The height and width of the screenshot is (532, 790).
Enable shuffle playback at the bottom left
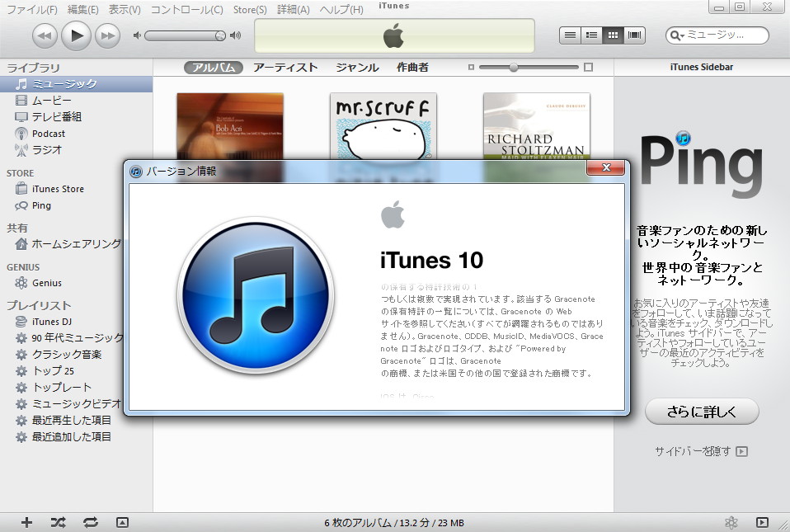pyautogui.click(x=56, y=522)
